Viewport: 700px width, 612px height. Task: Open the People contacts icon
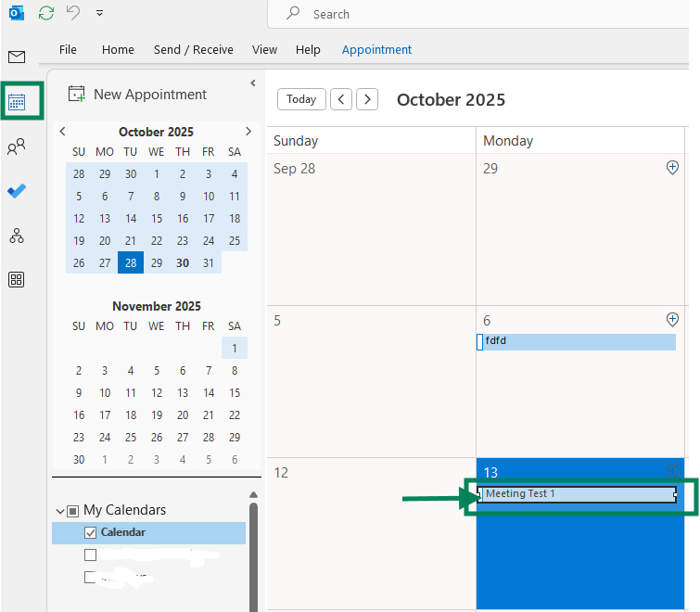click(17, 147)
